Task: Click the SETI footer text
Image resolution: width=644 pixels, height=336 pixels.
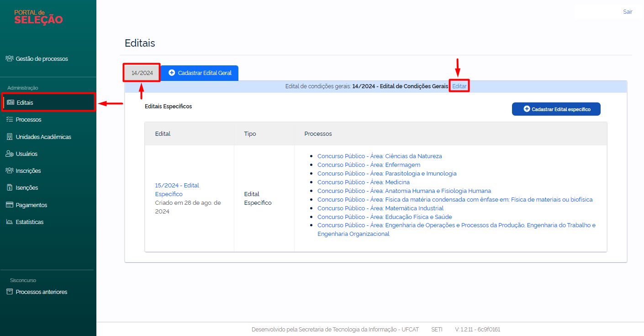Action: [437, 329]
